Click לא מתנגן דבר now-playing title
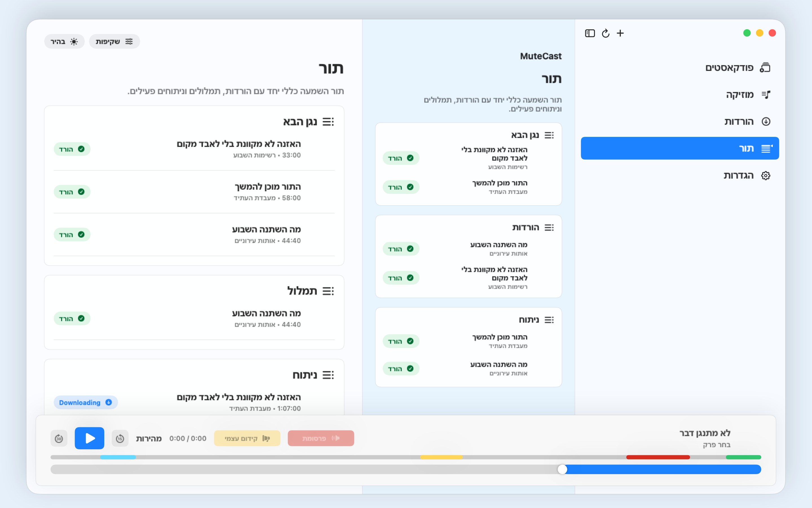This screenshot has height=508, width=812. click(705, 433)
